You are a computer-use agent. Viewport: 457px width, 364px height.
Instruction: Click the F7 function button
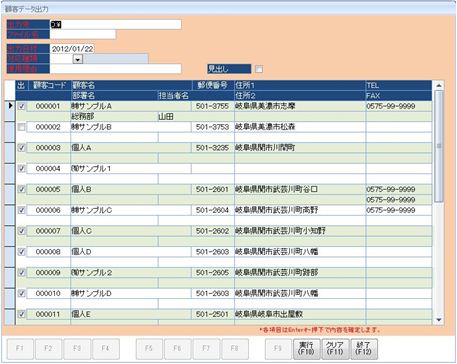206,349
